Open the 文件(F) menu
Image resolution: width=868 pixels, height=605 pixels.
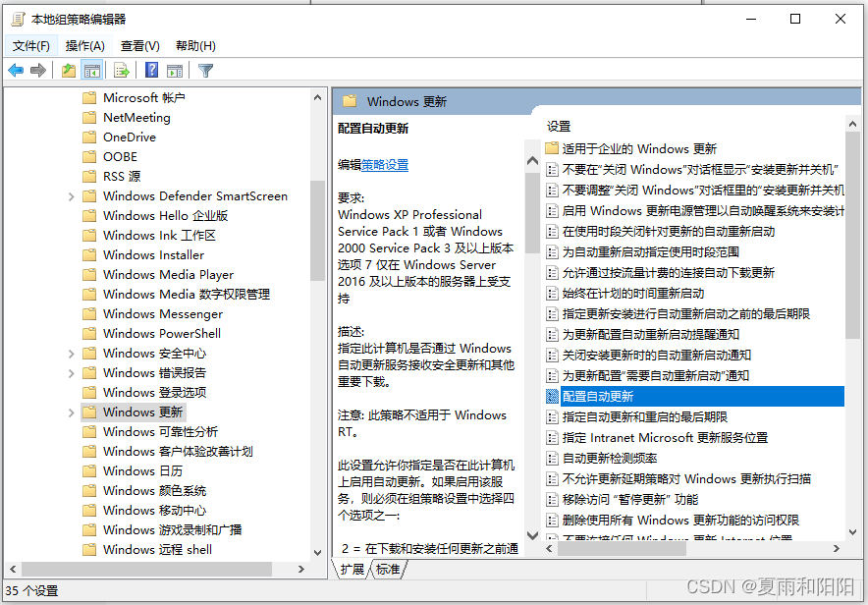click(x=31, y=46)
